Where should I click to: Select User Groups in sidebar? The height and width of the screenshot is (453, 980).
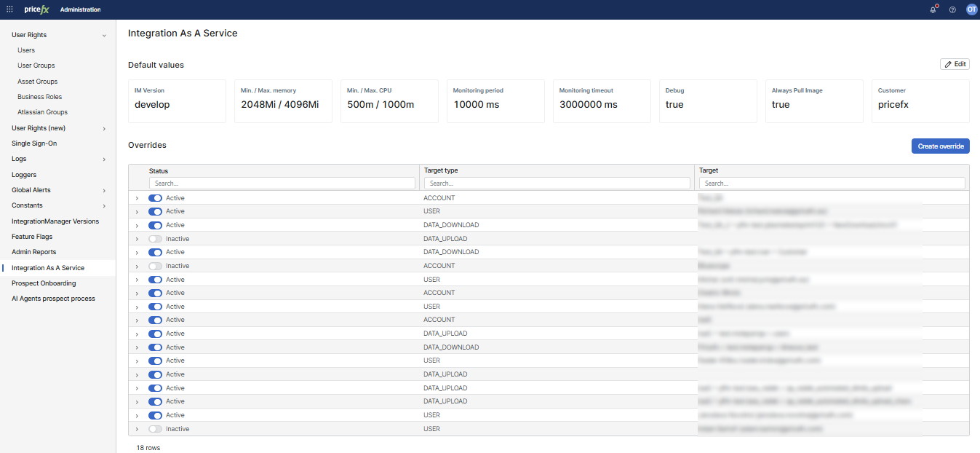36,66
